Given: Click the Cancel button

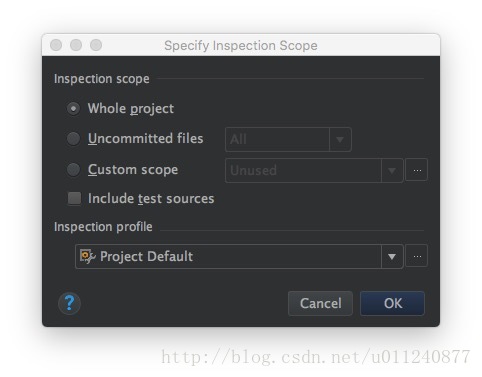Looking at the screenshot, I should (x=320, y=303).
